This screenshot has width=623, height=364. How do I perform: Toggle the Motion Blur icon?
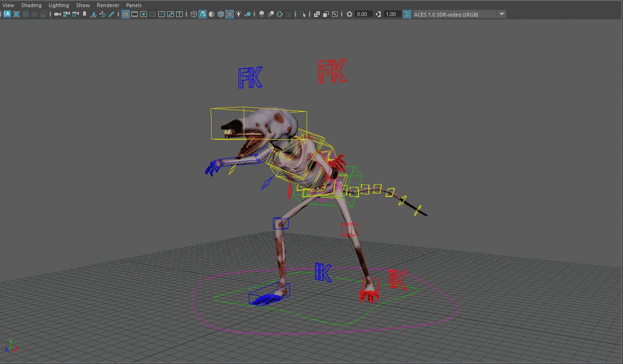270,14
